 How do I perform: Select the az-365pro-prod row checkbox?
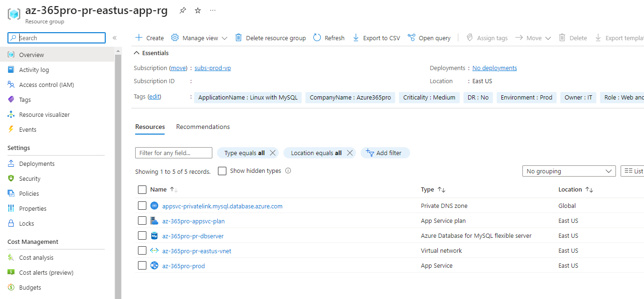click(x=142, y=266)
